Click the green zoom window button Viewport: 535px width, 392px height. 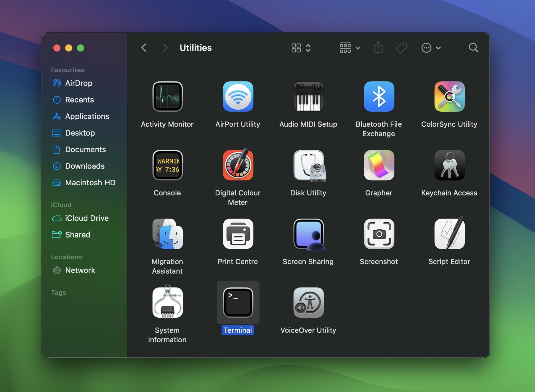tap(81, 48)
